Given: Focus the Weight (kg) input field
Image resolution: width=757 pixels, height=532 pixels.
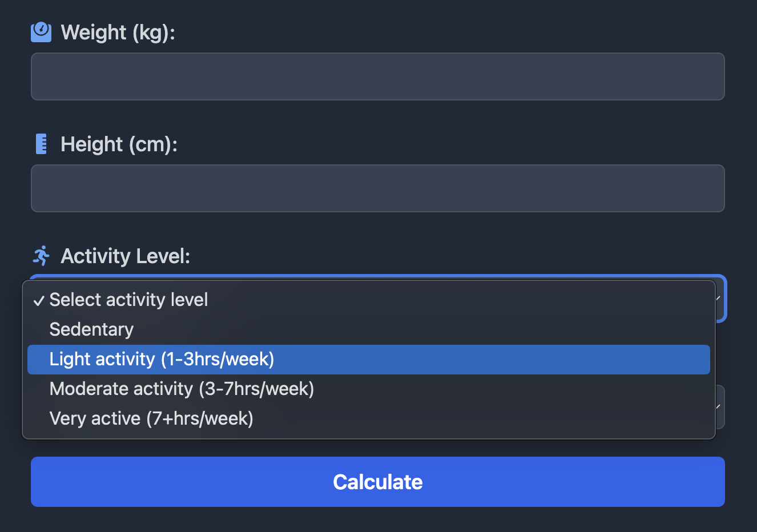Looking at the screenshot, I should pyautogui.click(x=378, y=76).
